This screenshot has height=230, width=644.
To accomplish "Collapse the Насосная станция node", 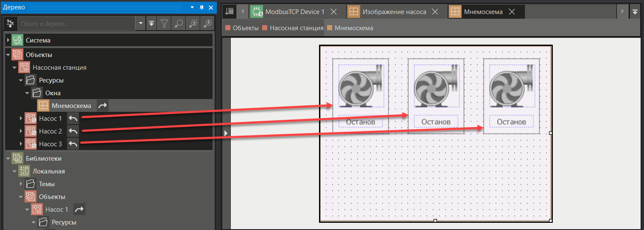I will (14, 67).
